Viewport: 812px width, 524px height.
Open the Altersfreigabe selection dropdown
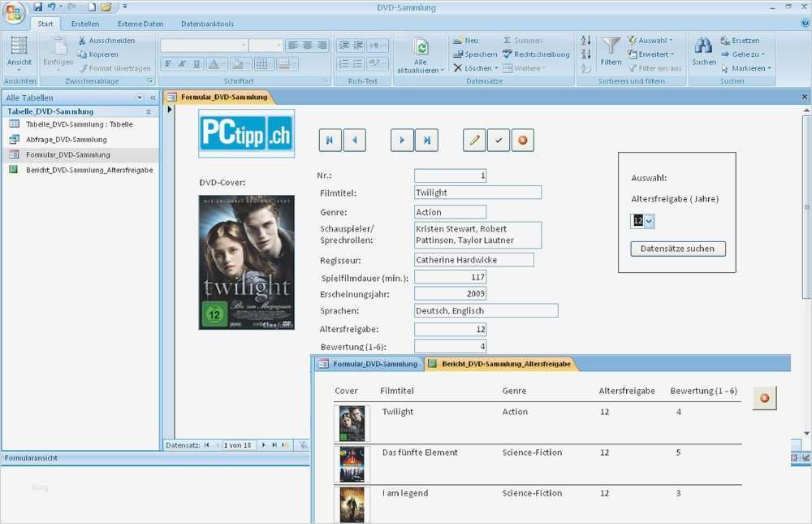(649, 221)
